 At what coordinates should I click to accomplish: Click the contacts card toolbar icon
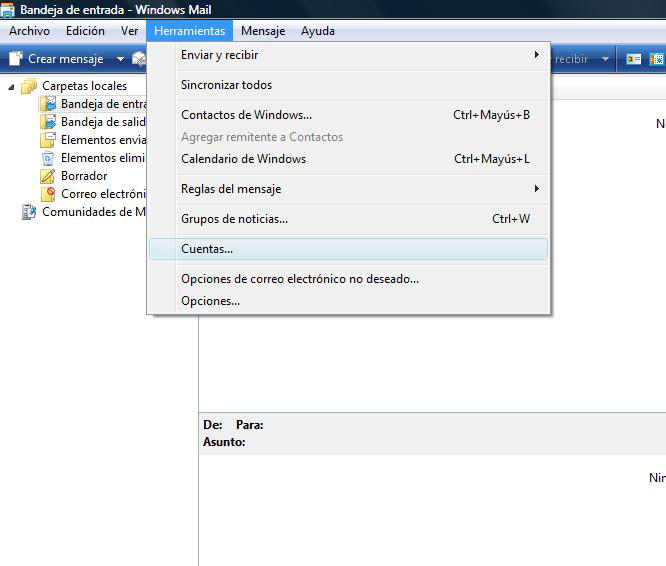(634, 59)
